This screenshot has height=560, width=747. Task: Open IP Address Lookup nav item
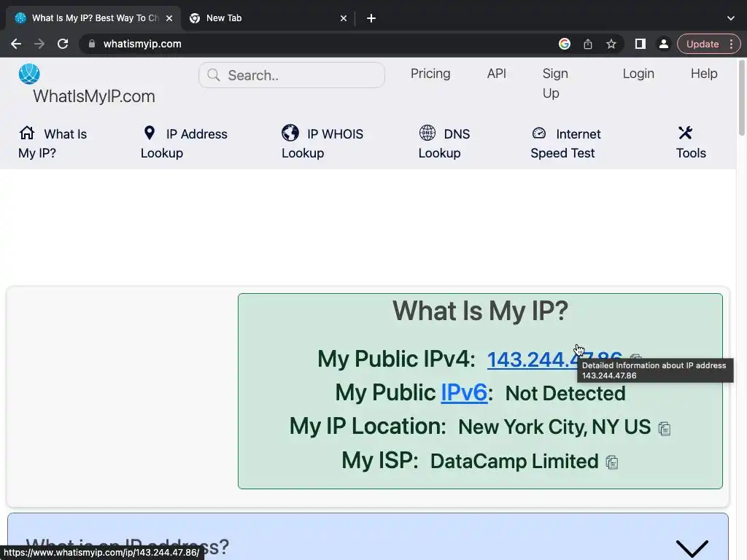[184, 144]
